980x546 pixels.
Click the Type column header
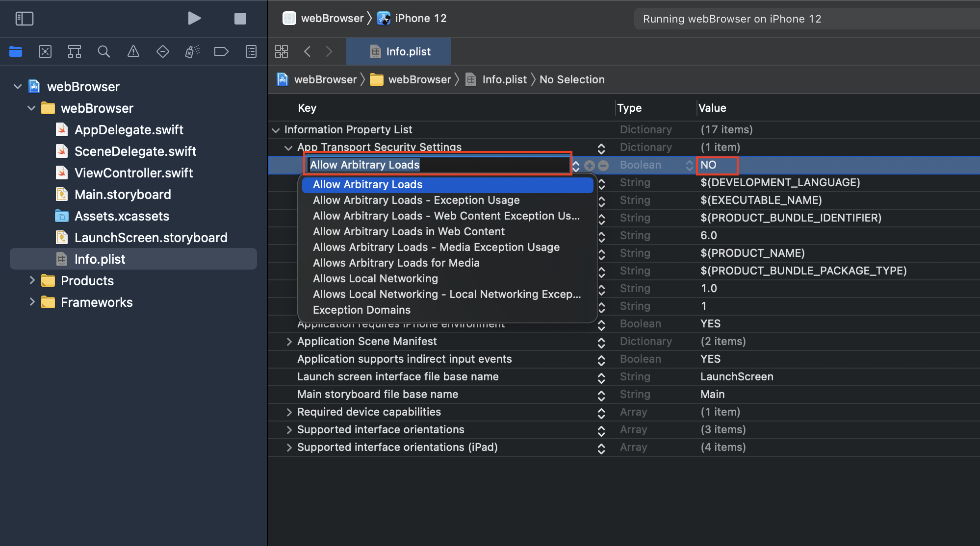[x=629, y=108]
